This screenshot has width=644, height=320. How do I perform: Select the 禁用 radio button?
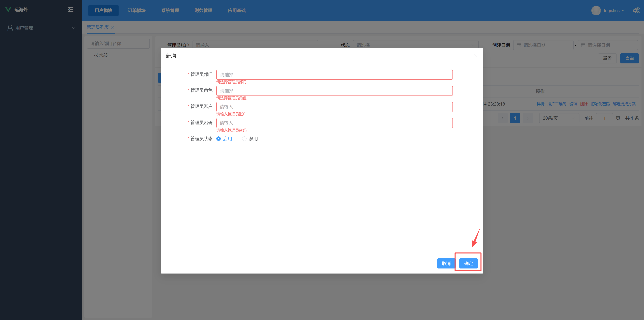[244, 139]
